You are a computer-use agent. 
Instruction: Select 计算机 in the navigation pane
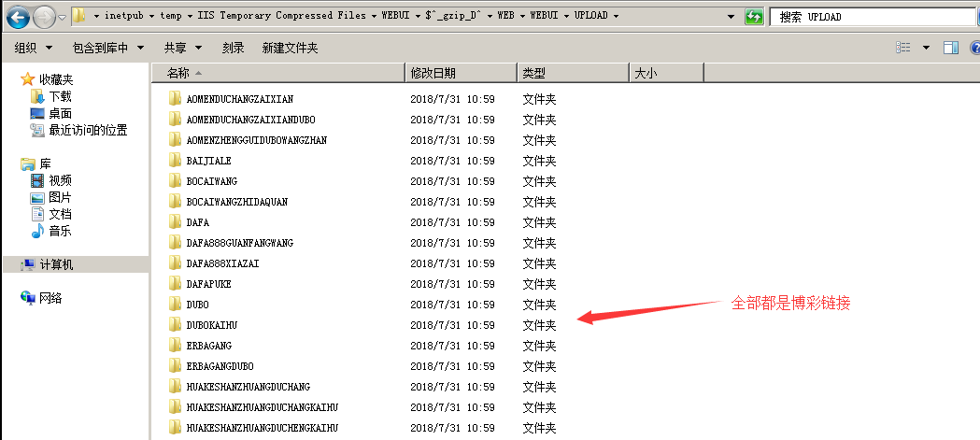point(56,264)
